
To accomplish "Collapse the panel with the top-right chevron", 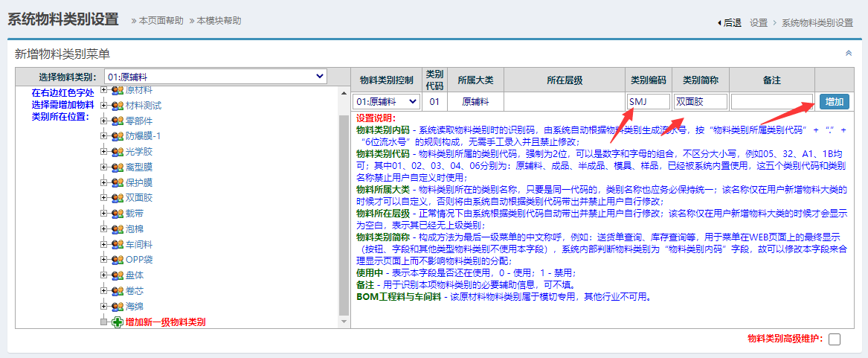I will (x=849, y=54).
